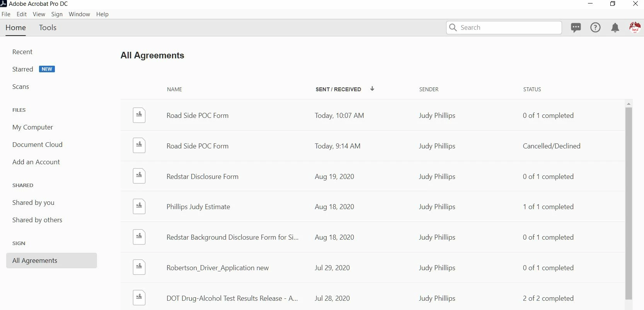Select All Agreements in the sidebar
Image resolution: width=644 pixels, height=310 pixels.
click(x=51, y=261)
